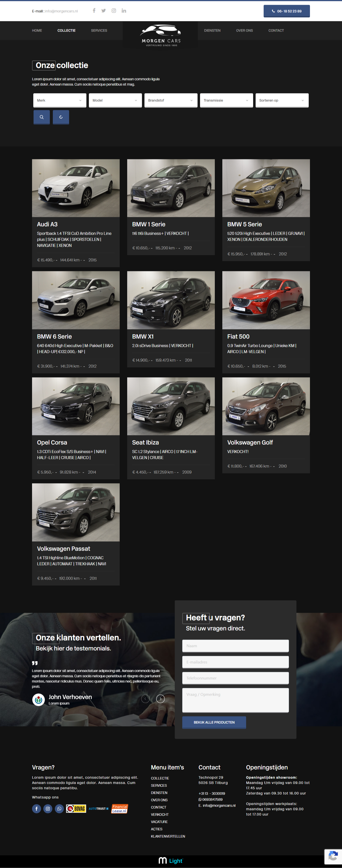Image resolution: width=342 pixels, height=868 pixels.
Task: Open the Brandstof filter dropdown
Action: (x=171, y=100)
